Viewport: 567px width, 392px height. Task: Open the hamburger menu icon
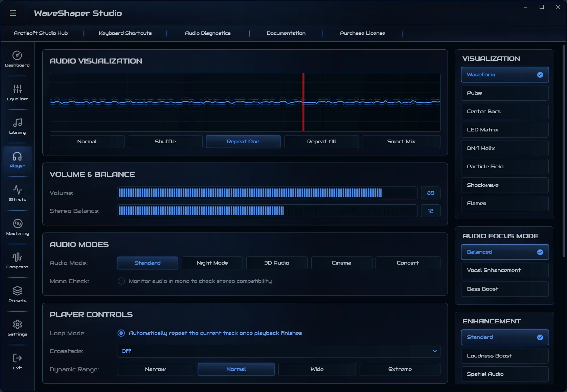coord(13,13)
